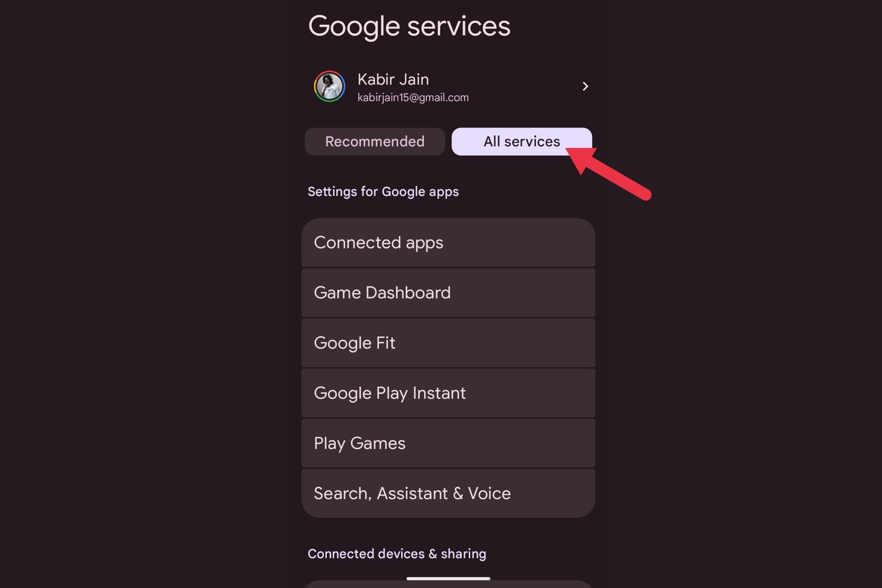Tap the bottom navigation gesture handle
882x588 pixels.
coord(448,579)
